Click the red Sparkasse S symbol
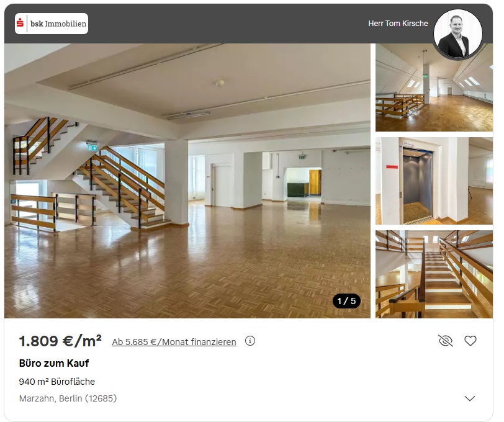This screenshot has height=422, width=504. click(20, 23)
